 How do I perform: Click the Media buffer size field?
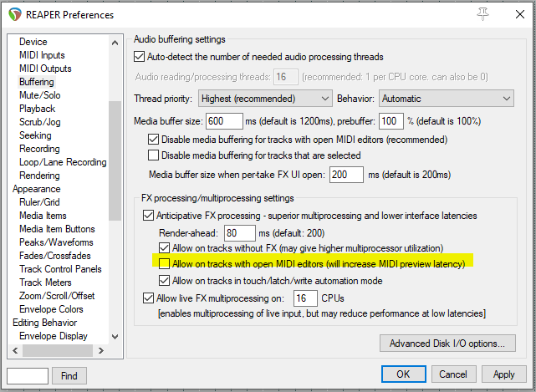223,120
